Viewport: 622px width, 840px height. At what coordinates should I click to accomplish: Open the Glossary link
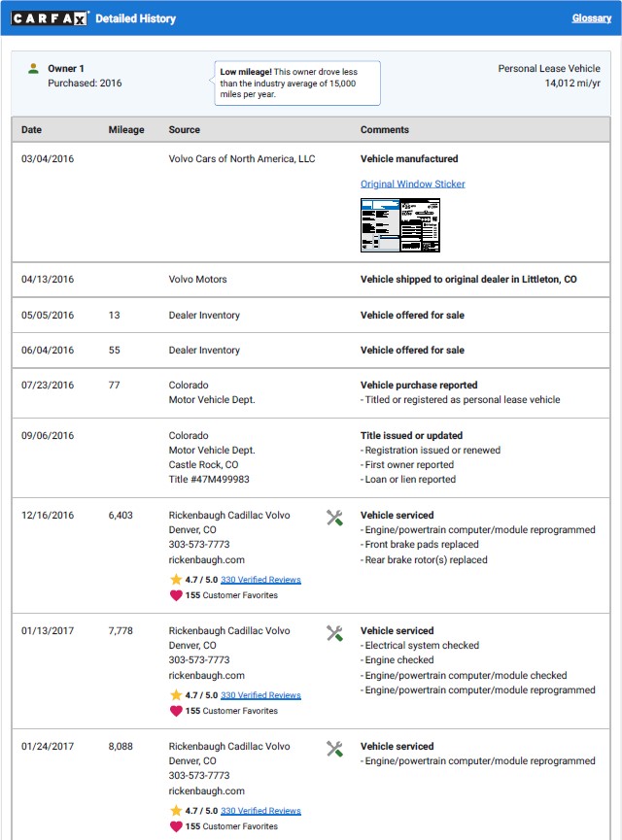[x=592, y=18]
